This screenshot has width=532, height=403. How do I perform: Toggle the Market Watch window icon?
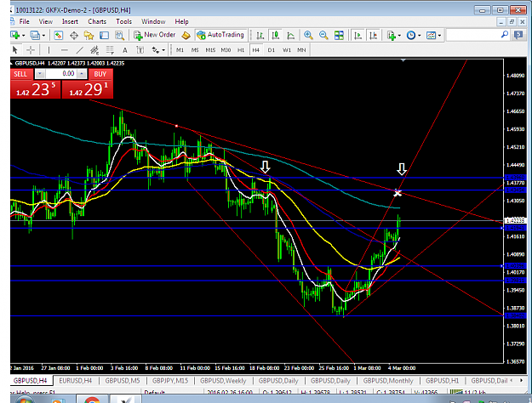coord(59,35)
